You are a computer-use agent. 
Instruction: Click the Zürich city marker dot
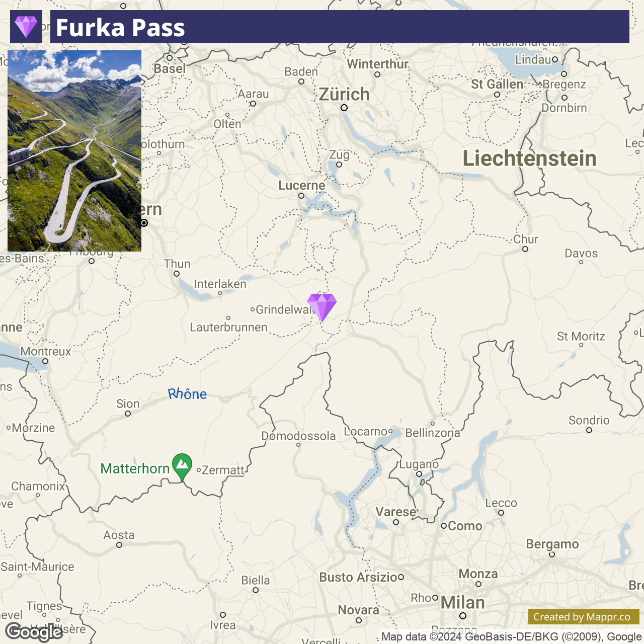click(x=344, y=108)
